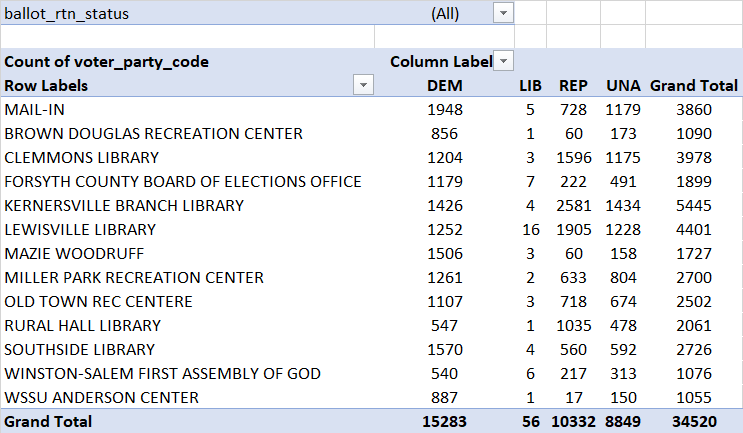Select the MAIL-IN row label

(x=35, y=109)
